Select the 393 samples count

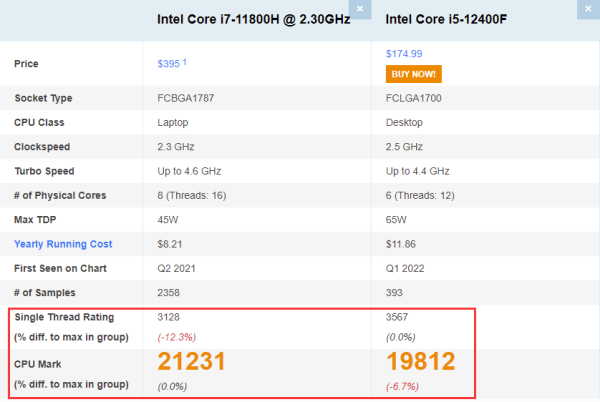click(x=394, y=293)
